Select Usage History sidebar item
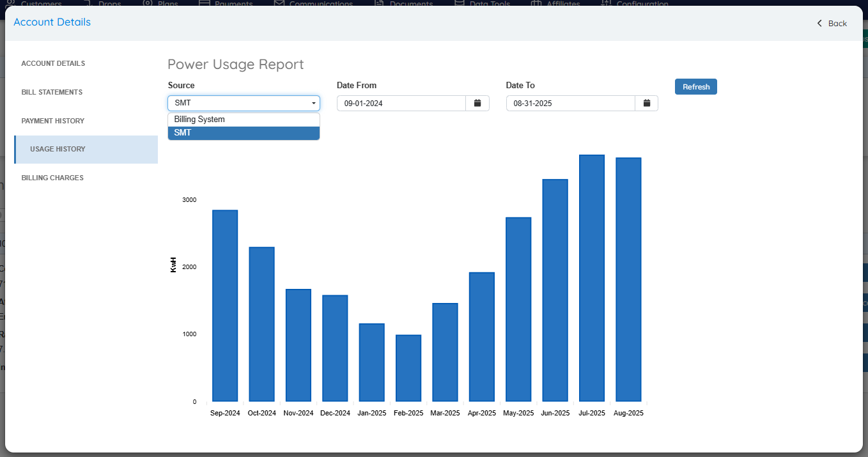 (x=58, y=150)
